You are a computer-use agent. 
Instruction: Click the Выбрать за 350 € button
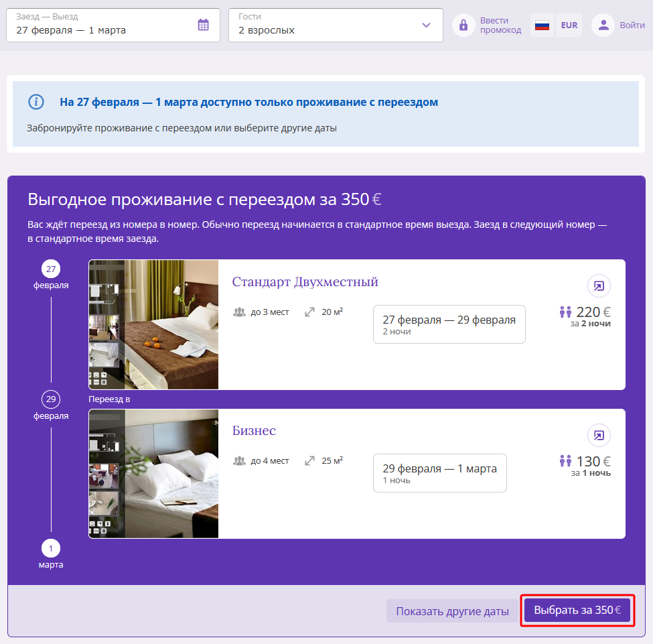(577, 610)
